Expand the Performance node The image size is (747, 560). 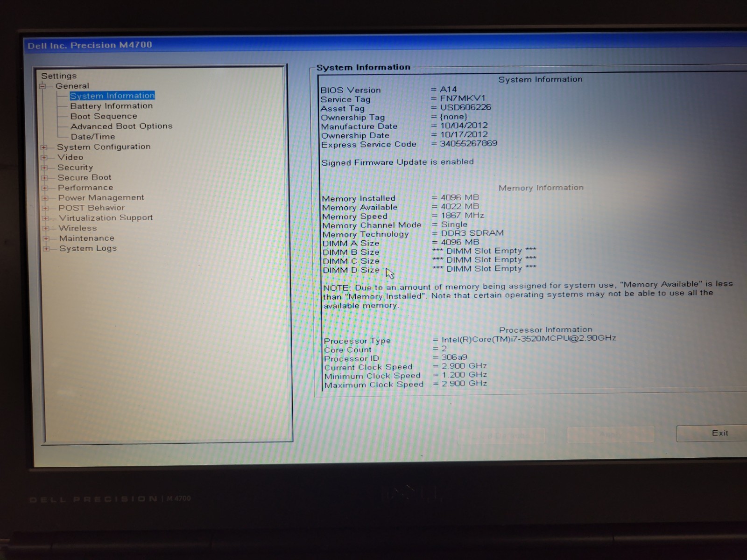pos(45,188)
